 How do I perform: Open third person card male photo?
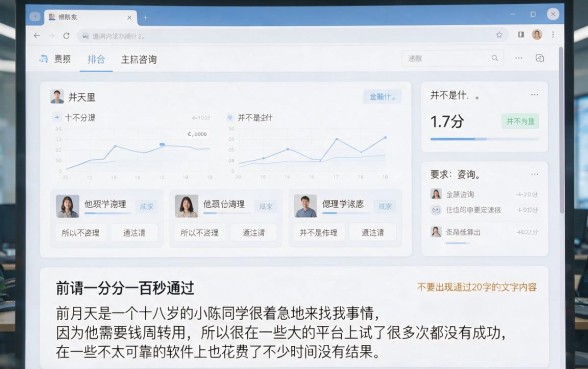[x=305, y=206]
